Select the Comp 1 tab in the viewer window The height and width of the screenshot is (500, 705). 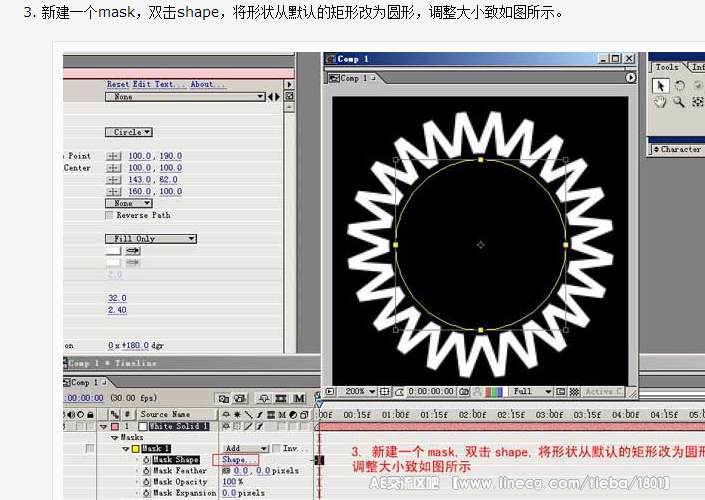[x=352, y=78]
